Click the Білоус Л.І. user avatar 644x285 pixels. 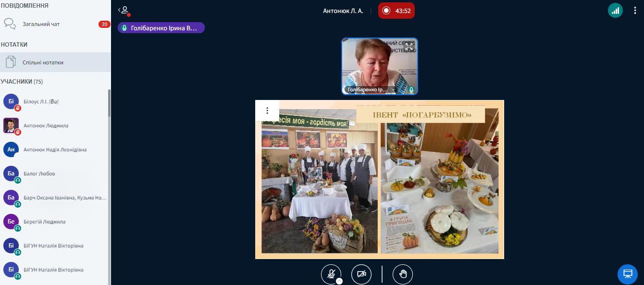(11, 101)
